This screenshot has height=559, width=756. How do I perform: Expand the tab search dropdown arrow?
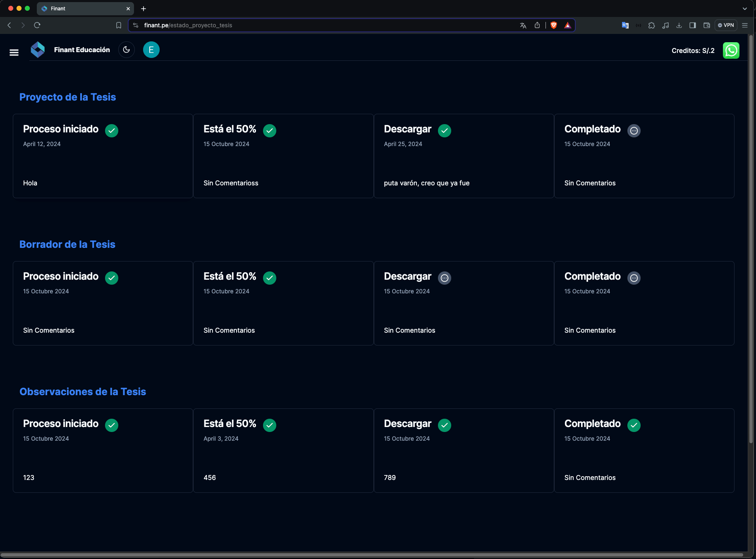coord(745,9)
